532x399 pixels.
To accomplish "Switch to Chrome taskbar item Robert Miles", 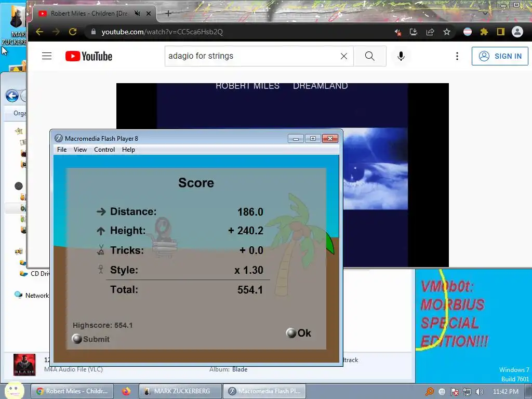I will click(x=72, y=391).
